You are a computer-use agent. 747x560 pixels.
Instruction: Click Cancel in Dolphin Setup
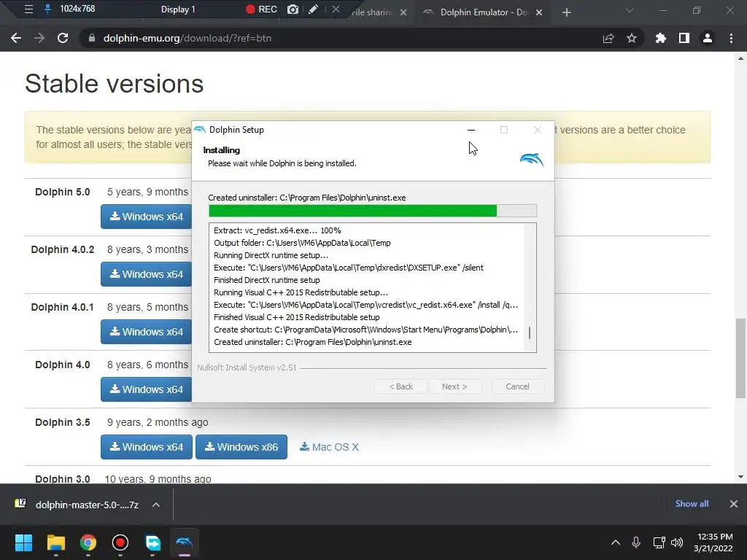coord(517,386)
